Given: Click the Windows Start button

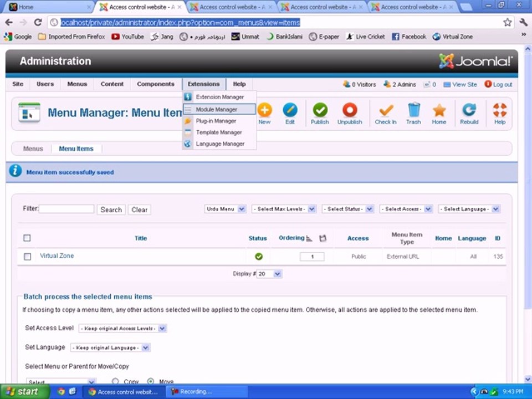Looking at the screenshot, I should point(24,392).
